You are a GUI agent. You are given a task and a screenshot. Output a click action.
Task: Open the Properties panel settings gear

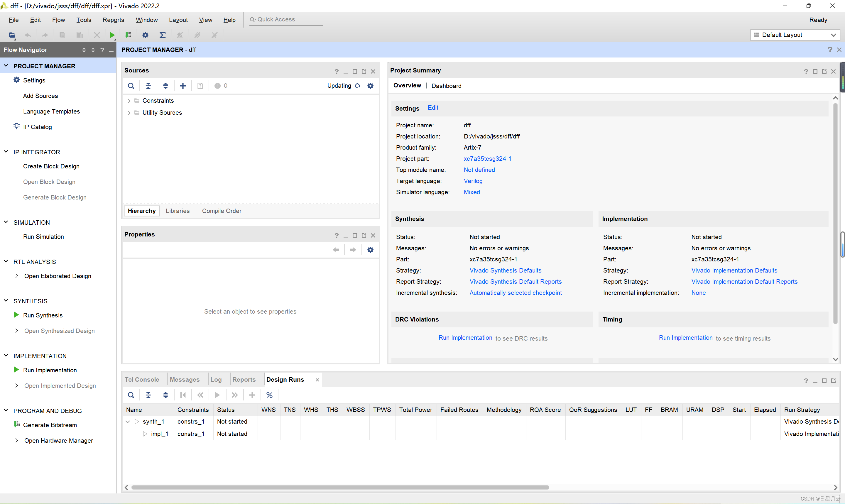pyautogui.click(x=370, y=250)
